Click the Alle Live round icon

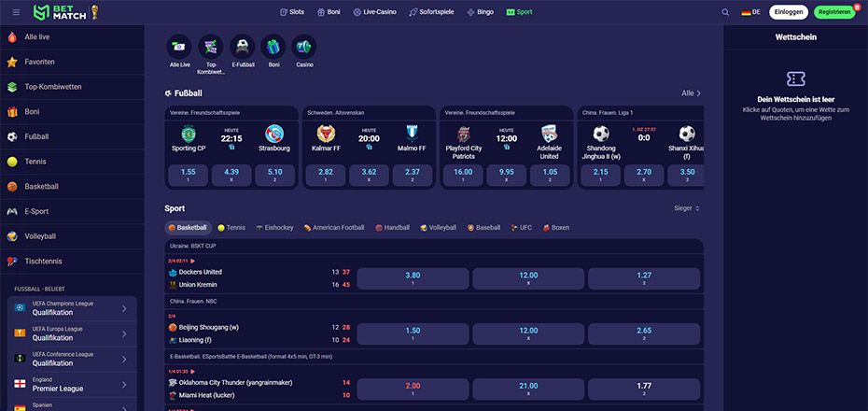(x=179, y=47)
